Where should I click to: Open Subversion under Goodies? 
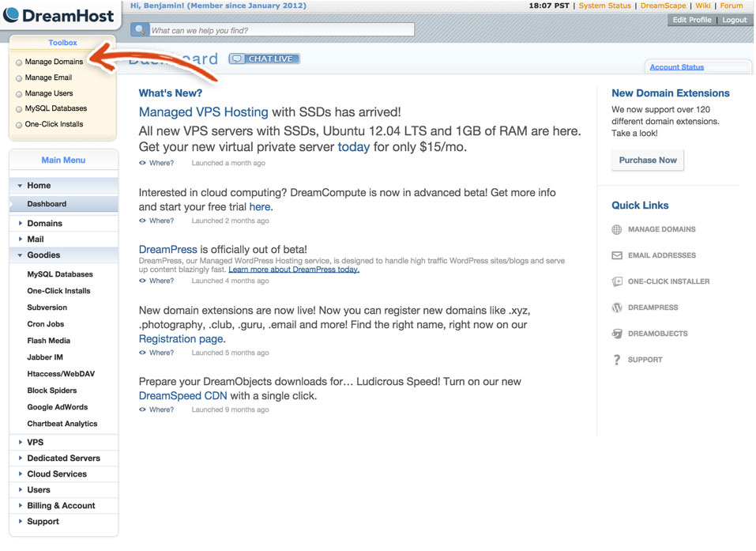(47, 308)
